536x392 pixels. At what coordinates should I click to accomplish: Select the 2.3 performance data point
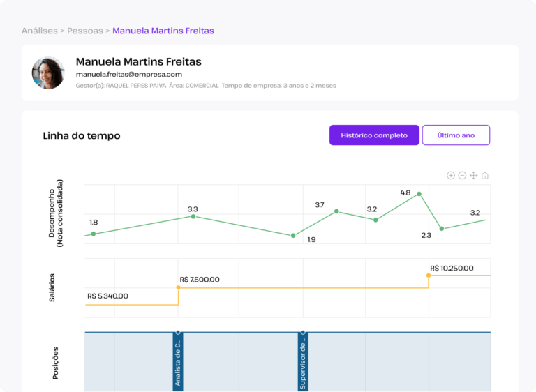point(442,229)
